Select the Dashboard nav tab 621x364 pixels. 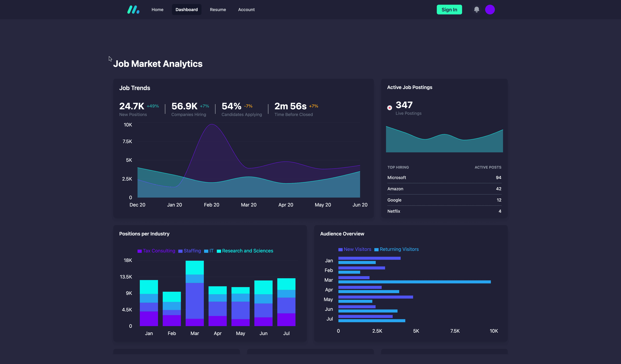tap(186, 10)
